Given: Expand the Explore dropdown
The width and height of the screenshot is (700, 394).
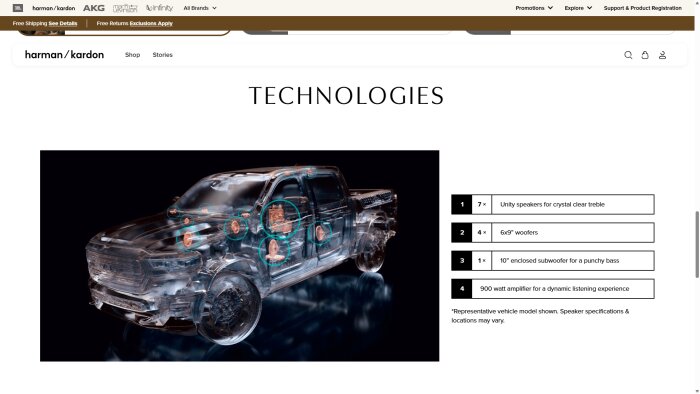Looking at the screenshot, I should tap(578, 8).
